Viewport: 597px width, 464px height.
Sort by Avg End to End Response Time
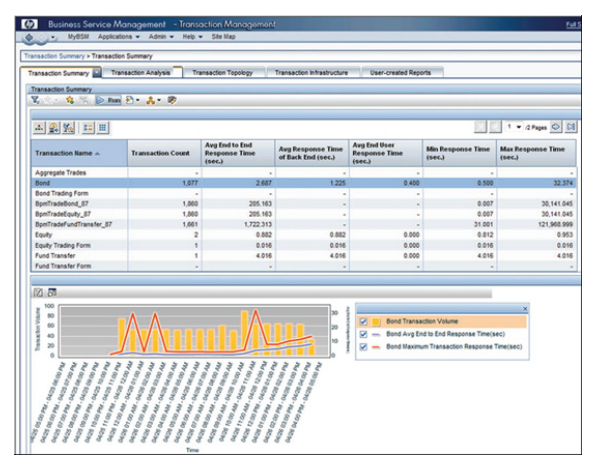238,153
